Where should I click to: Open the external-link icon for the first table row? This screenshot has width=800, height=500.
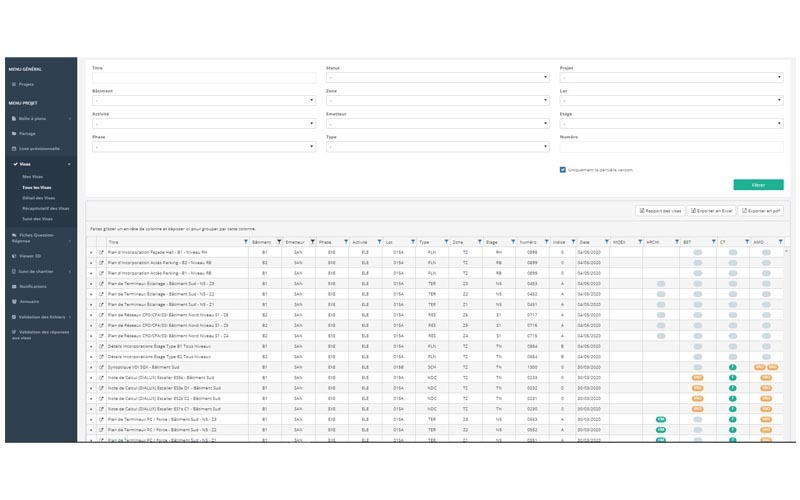(x=100, y=253)
